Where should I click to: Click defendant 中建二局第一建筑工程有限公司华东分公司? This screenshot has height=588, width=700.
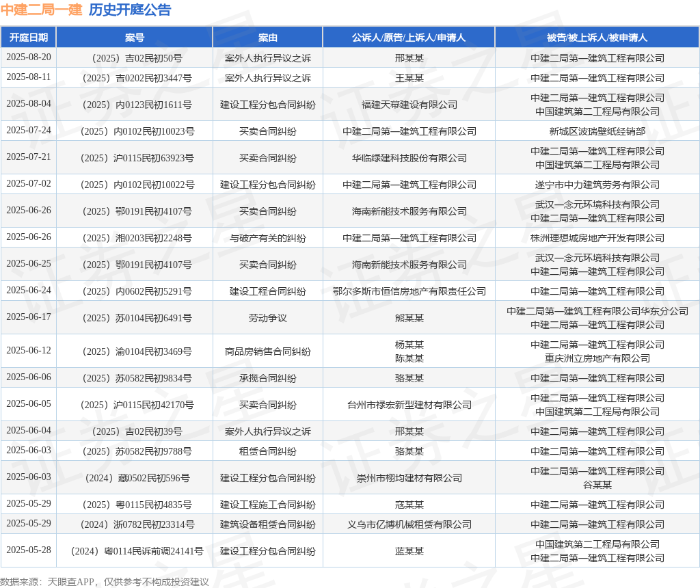pos(597,311)
